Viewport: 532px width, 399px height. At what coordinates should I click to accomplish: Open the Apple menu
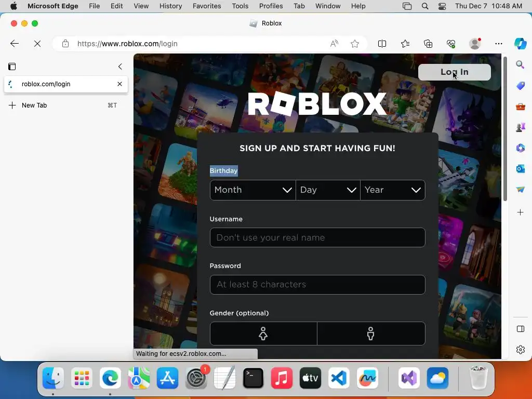pyautogui.click(x=14, y=6)
